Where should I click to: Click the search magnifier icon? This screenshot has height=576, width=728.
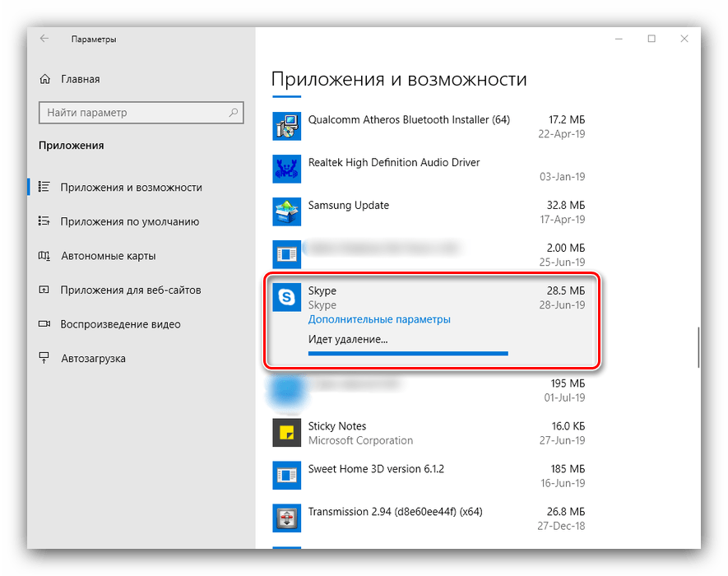click(234, 113)
